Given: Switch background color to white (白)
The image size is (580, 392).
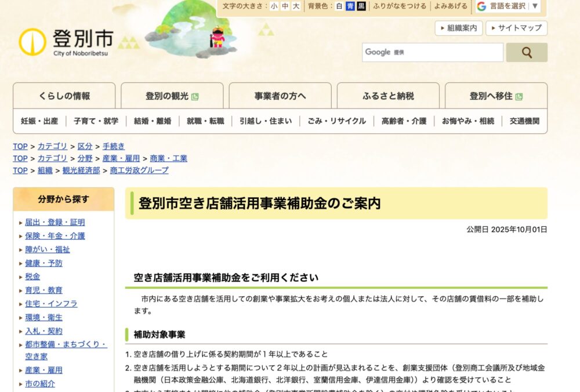Looking at the screenshot, I should (x=339, y=6).
